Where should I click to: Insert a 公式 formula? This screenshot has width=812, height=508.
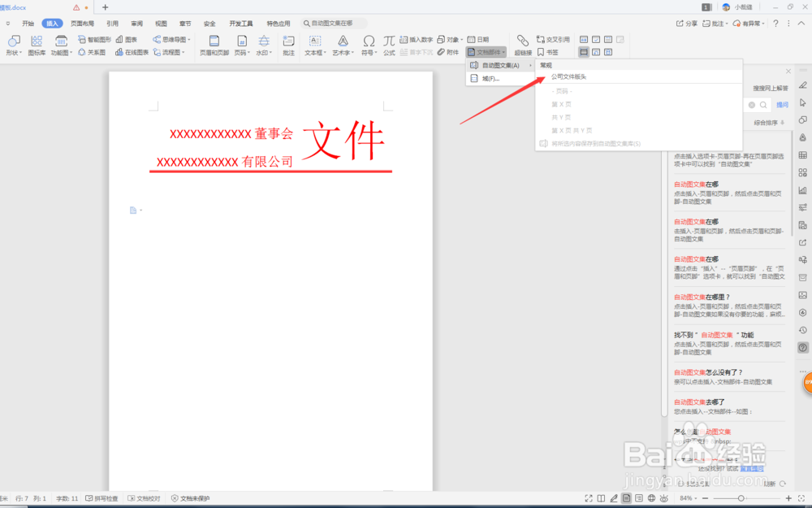[389, 45]
